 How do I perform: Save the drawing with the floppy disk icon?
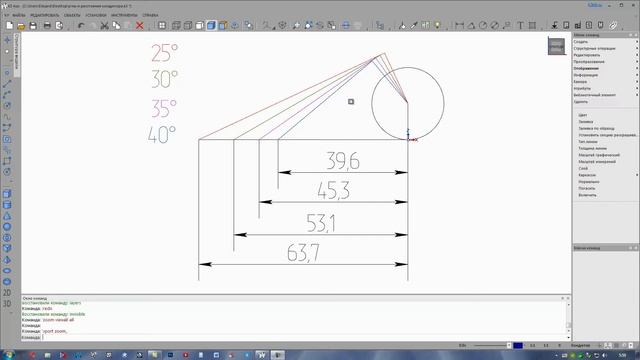[33, 26]
